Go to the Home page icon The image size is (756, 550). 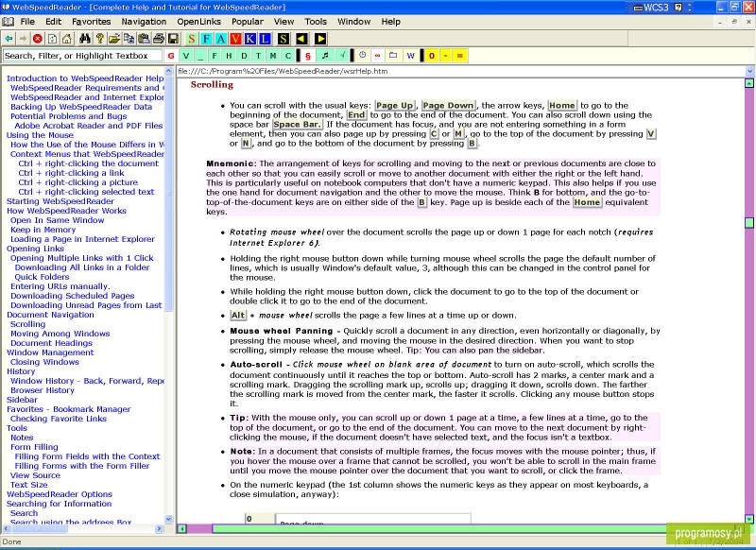(x=67, y=39)
